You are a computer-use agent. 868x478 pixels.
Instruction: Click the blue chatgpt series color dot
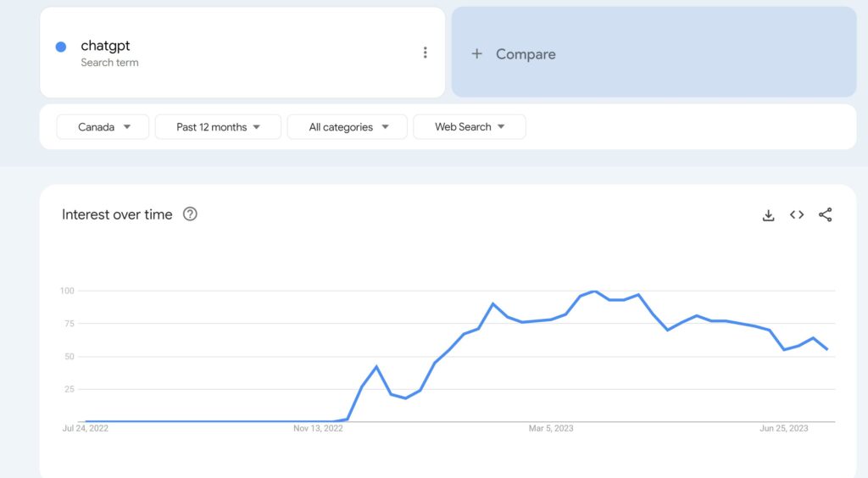click(61, 47)
